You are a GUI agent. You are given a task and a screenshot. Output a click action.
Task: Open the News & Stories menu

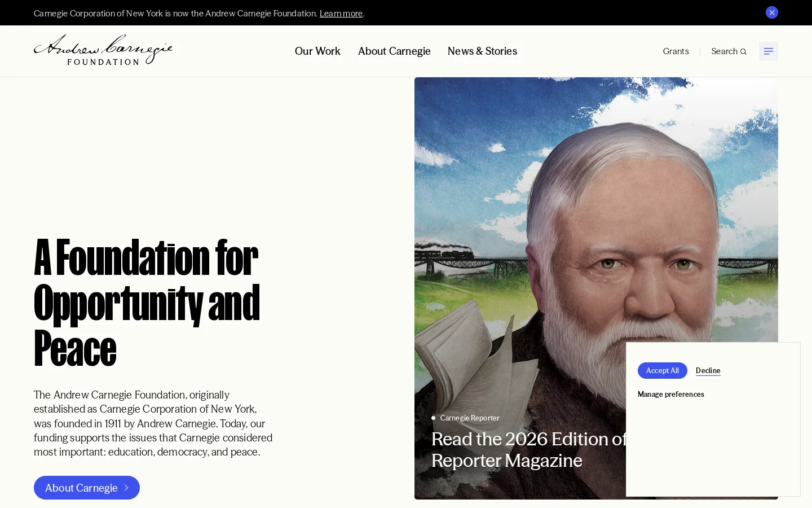point(482,51)
